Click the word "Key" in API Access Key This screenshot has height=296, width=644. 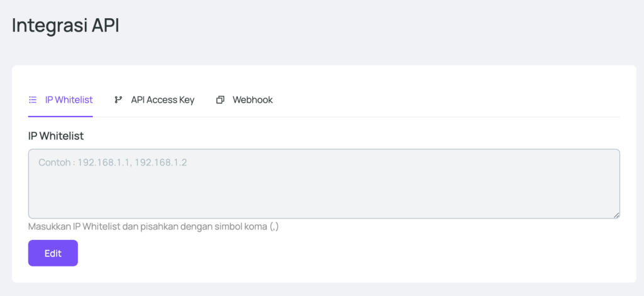click(186, 100)
